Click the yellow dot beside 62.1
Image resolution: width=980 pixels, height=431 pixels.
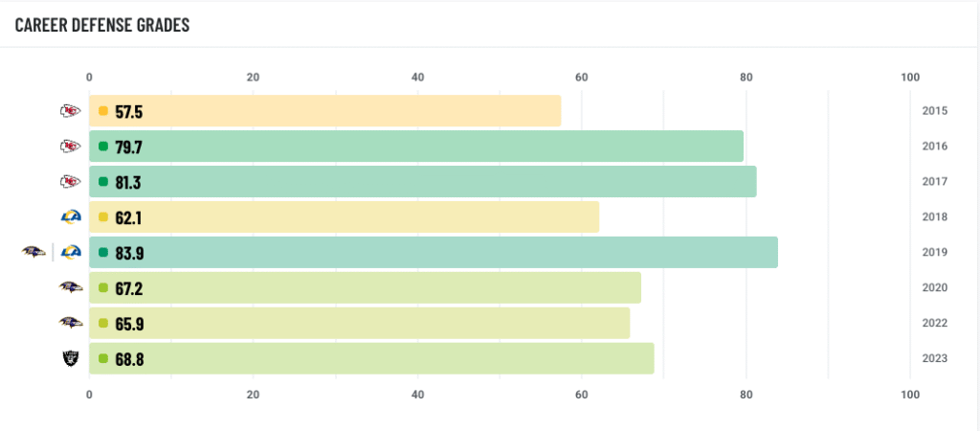(x=103, y=217)
